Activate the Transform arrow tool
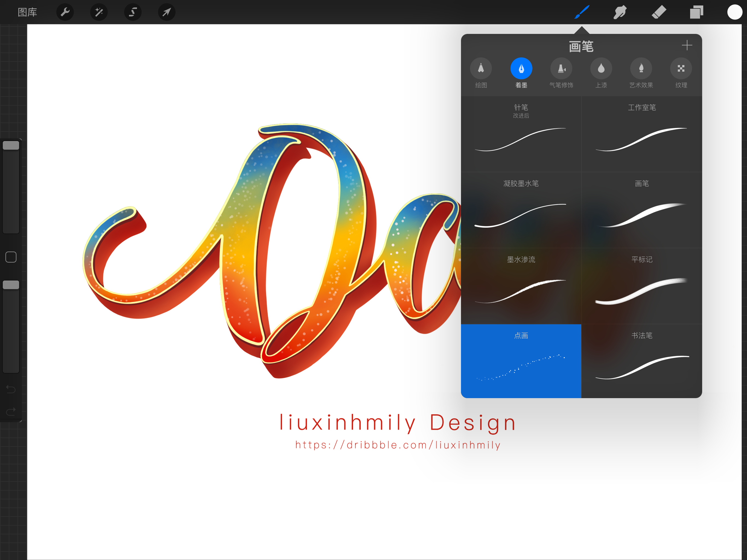The height and width of the screenshot is (560, 747). [x=167, y=13]
